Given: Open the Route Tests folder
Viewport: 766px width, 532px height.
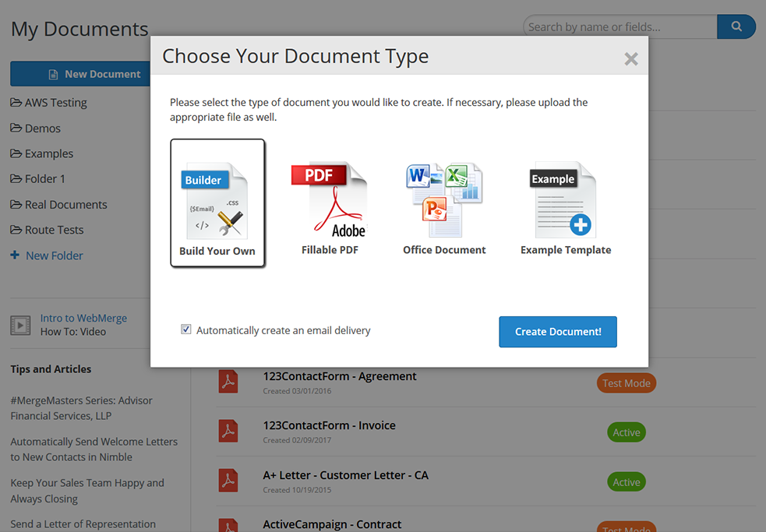Looking at the screenshot, I should pos(54,231).
